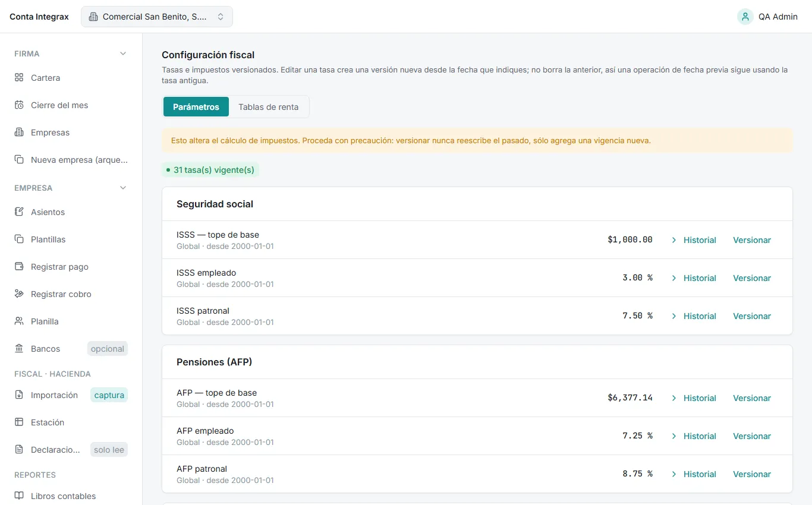Click the Registrar pago wallet icon

pyautogui.click(x=19, y=267)
